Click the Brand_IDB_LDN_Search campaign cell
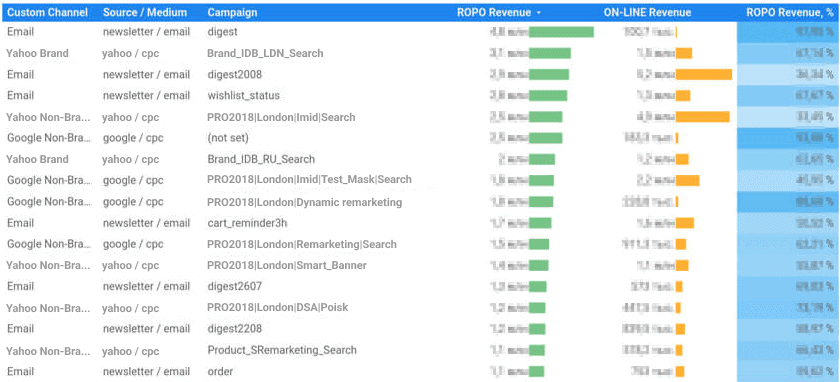The image size is (840, 382). pos(265,54)
